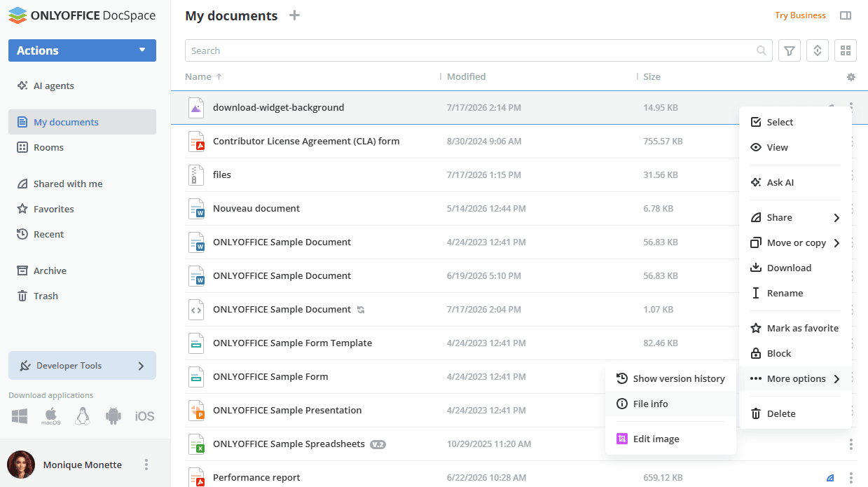This screenshot has width=868, height=487.
Task: Sort by Name column header
Action: pos(198,77)
